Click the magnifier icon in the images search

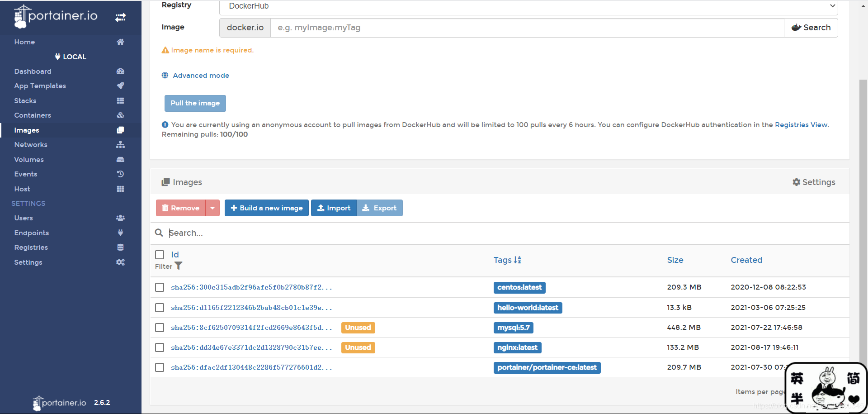coord(159,233)
